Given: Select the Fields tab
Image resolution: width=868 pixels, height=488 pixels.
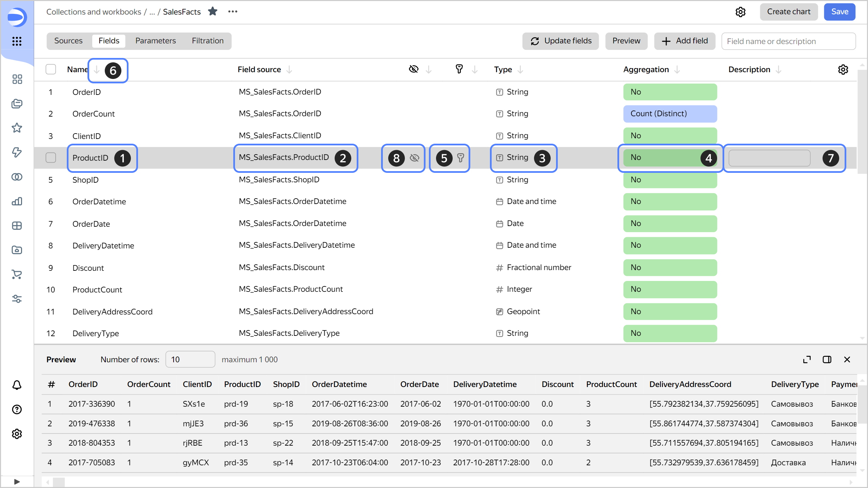Looking at the screenshot, I should click(x=108, y=41).
